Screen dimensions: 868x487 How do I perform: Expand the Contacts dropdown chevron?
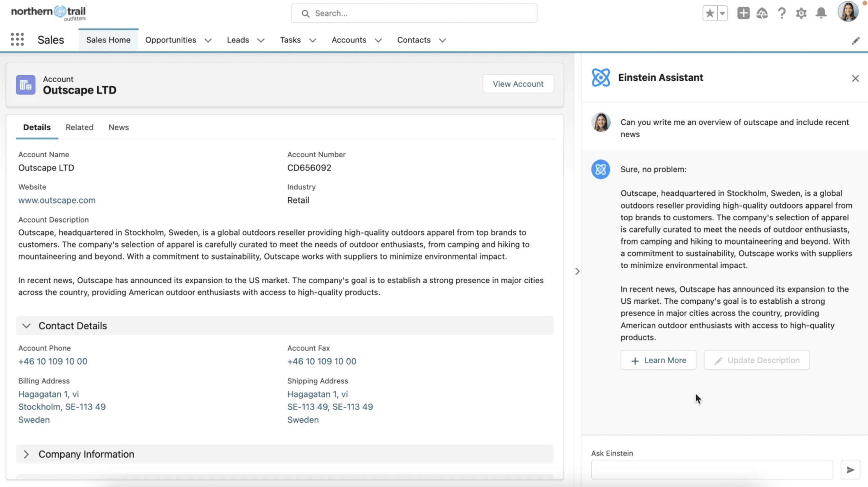tap(442, 40)
